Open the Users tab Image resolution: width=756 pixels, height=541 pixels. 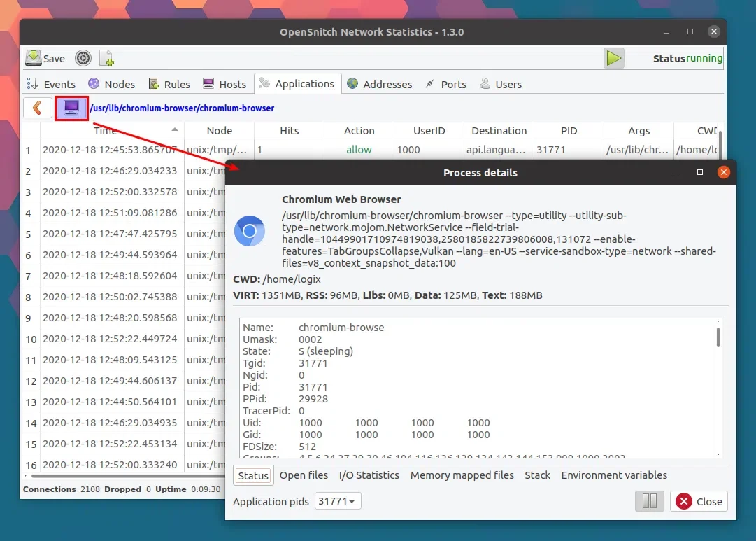(501, 84)
